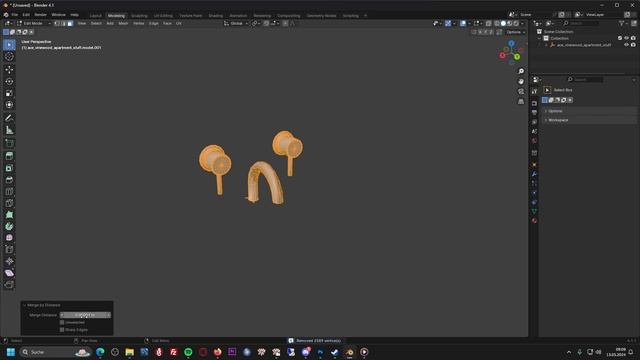Open the File menu
The width and height of the screenshot is (640, 360).
click(x=15, y=15)
